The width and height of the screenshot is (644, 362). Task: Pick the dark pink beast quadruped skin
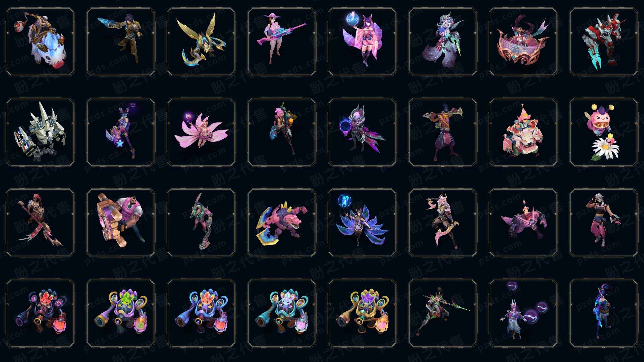[523, 223]
